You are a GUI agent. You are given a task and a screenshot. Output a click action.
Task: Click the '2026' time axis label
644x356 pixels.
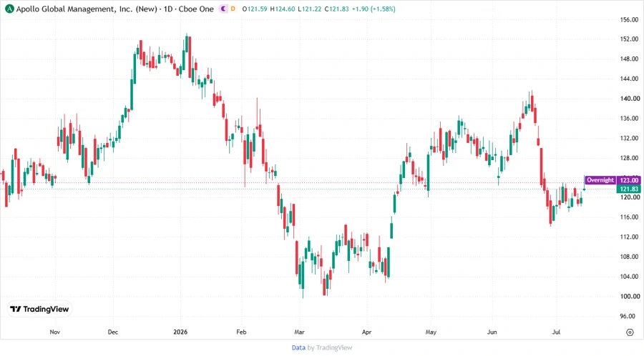pyautogui.click(x=180, y=332)
